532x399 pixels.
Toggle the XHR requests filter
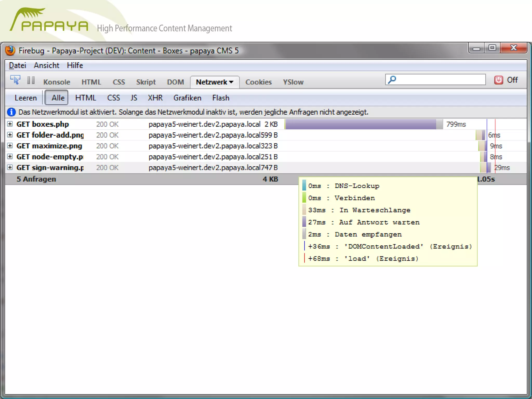(155, 98)
